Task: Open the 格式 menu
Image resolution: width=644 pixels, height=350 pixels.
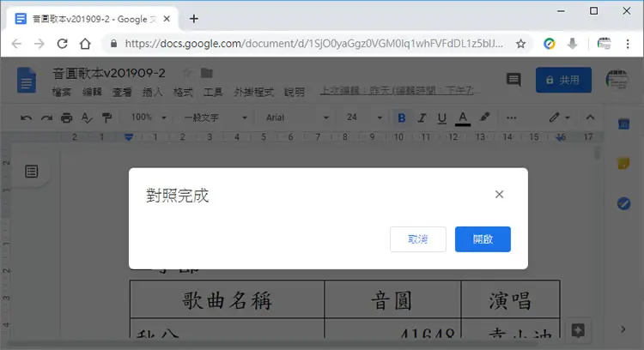Action: coord(183,93)
